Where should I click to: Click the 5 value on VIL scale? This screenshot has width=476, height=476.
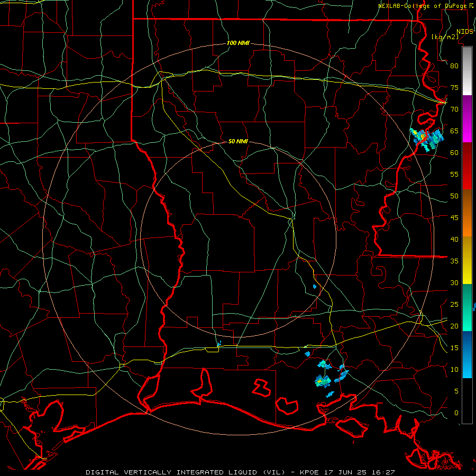[x=456, y=391]
